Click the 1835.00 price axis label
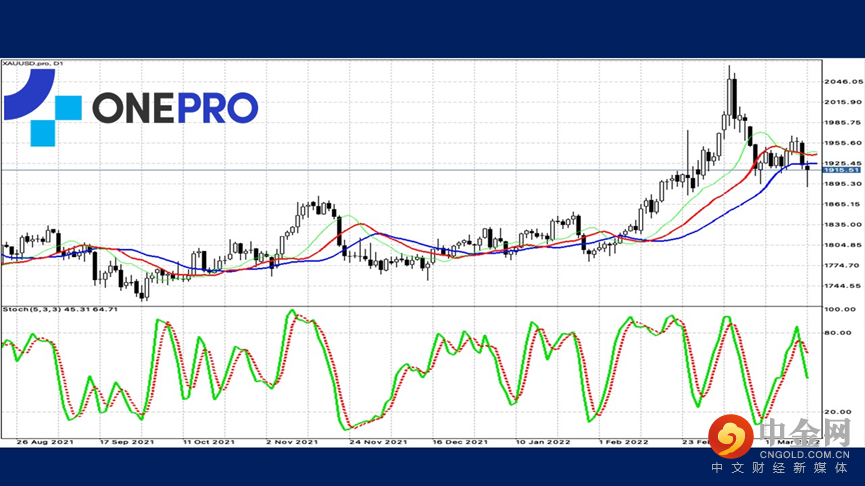Screen dimensions: 865x486 point(842,225)
